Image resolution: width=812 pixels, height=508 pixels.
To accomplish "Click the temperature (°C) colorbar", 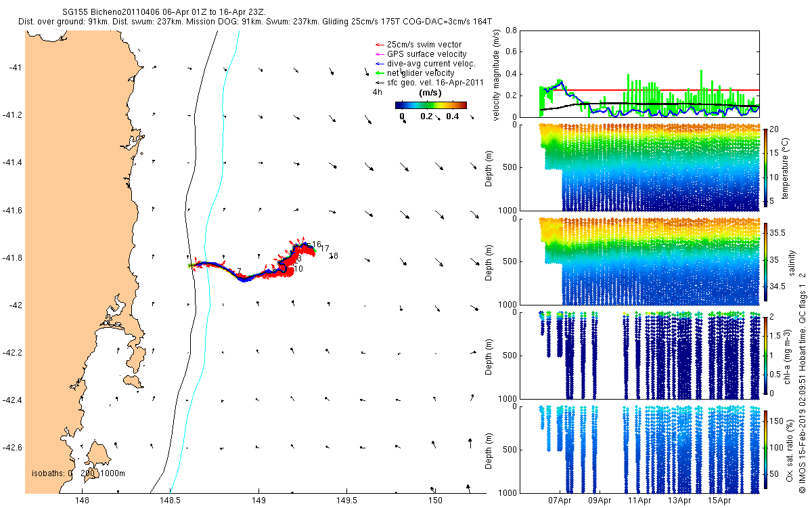I will click(765, 169).
